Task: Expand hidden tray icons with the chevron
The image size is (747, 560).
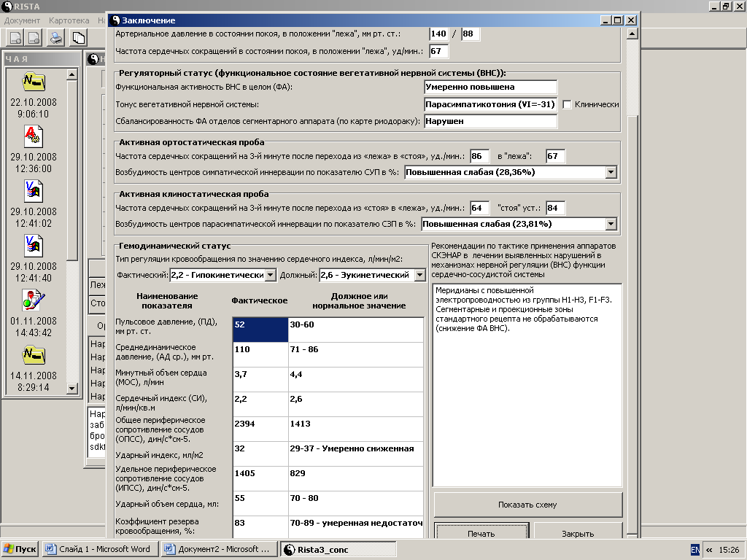Action: coord(709,550)
